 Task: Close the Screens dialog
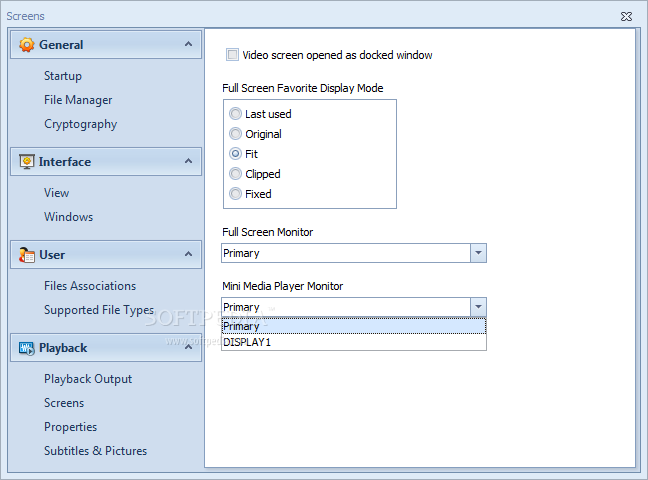click(626, 16)
